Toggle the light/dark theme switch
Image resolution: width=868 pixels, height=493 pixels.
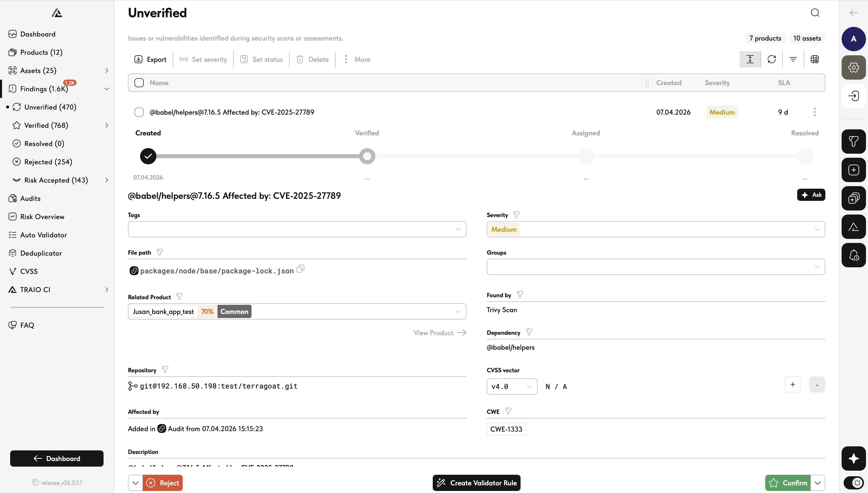point(854,483)
